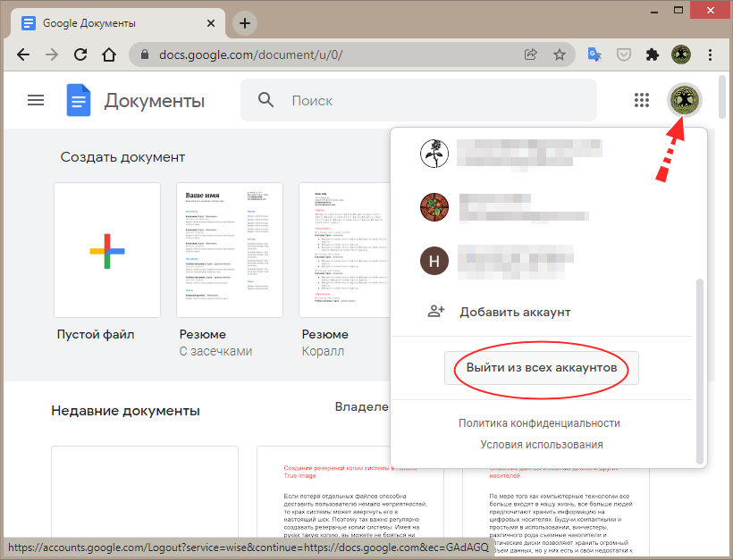733x560 pixels.
Task: Open the Google apps grid
Action: click(x=641, y=100)
